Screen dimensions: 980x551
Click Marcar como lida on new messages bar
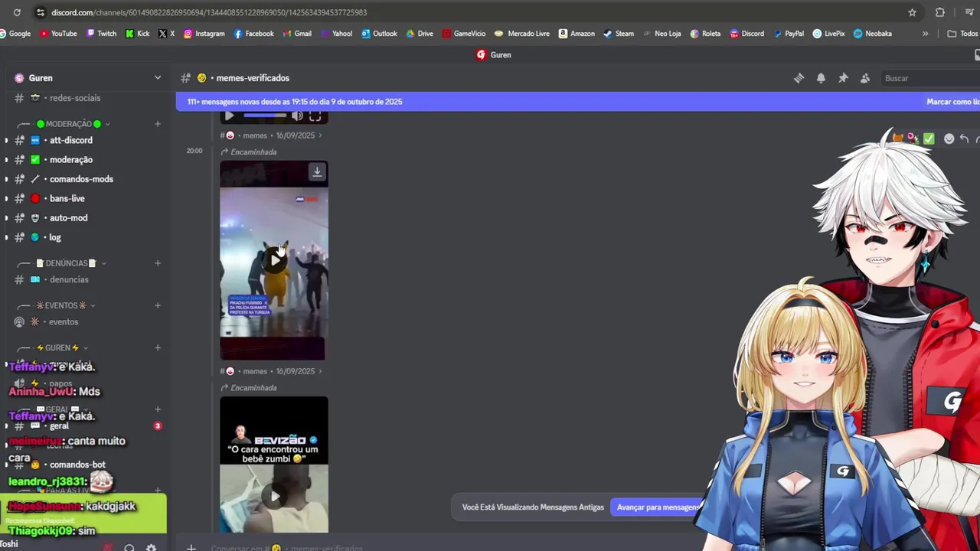click(952, 102)
